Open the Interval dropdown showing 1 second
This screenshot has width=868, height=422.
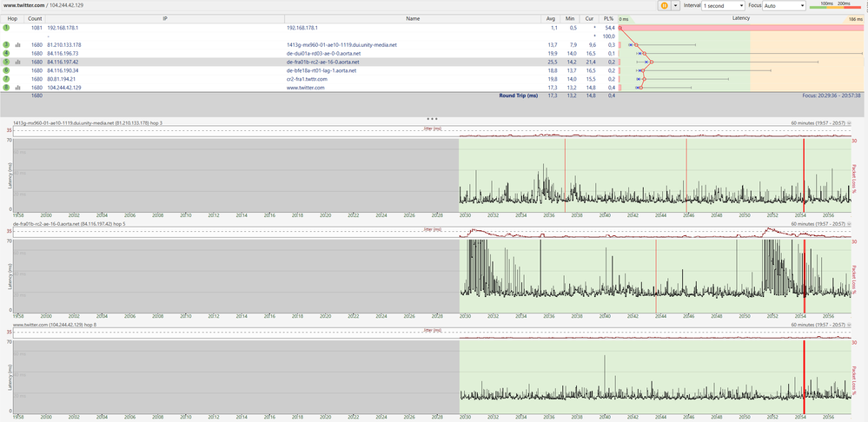[723, 5]
